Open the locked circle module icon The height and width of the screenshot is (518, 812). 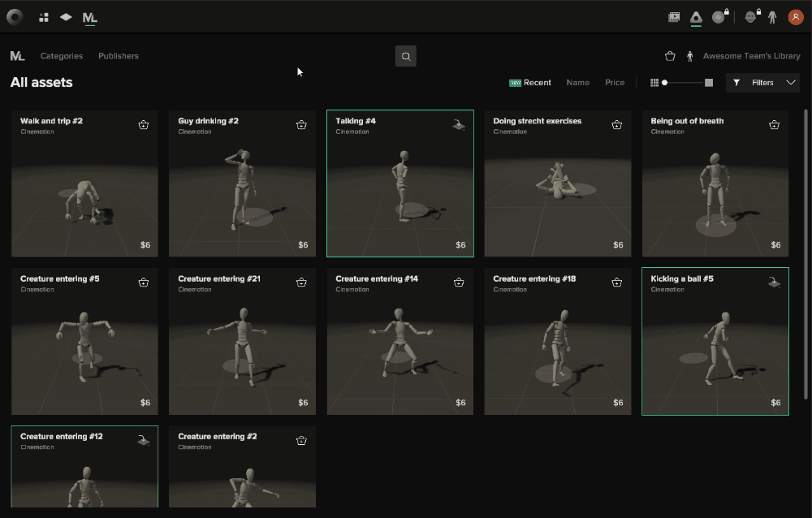[x=719, y=16]
